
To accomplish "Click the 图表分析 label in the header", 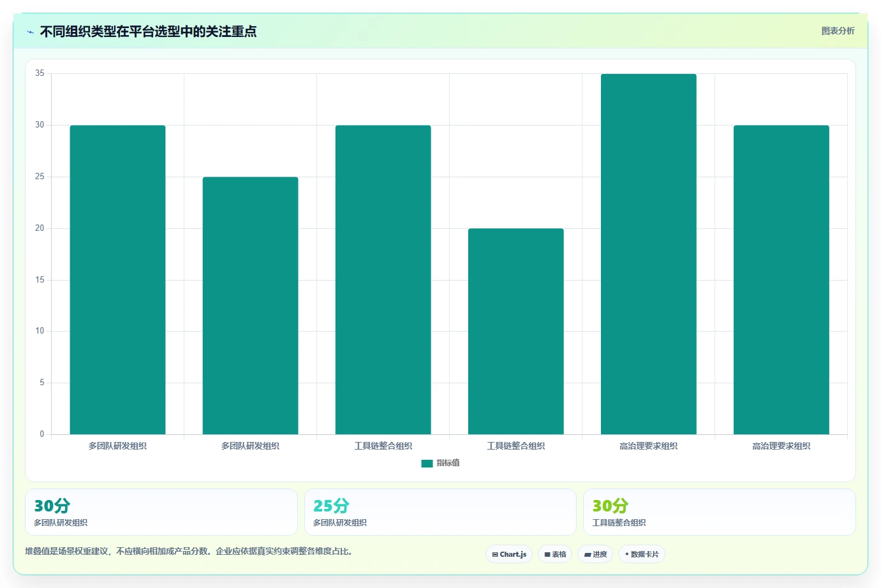I will [x=838, y=31].
